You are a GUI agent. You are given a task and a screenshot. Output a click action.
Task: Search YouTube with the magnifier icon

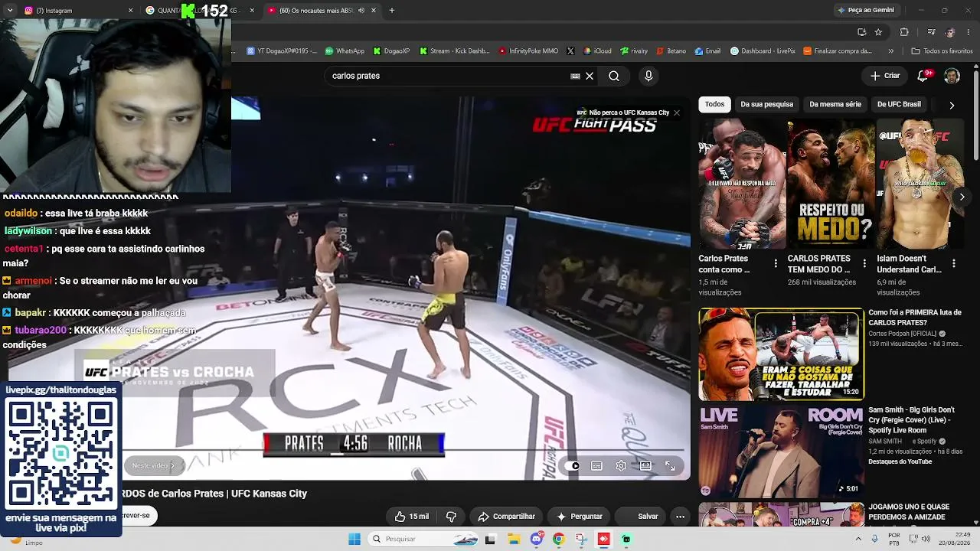pos(614,76)
